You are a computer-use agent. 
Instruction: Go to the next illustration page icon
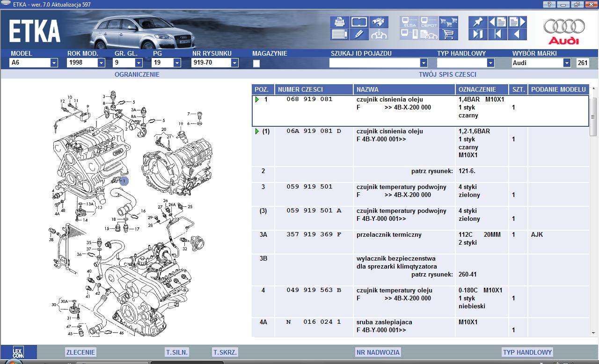point(517,22)
